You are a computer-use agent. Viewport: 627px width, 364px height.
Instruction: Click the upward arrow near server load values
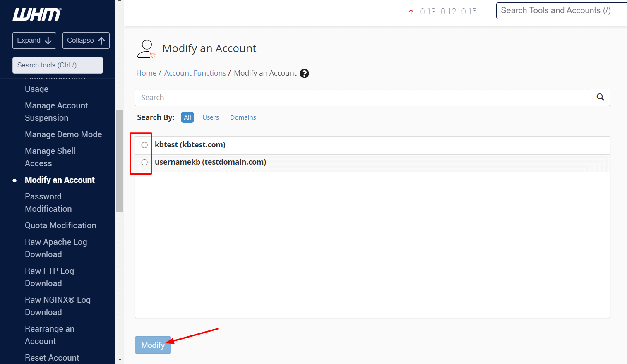[411, 12]
